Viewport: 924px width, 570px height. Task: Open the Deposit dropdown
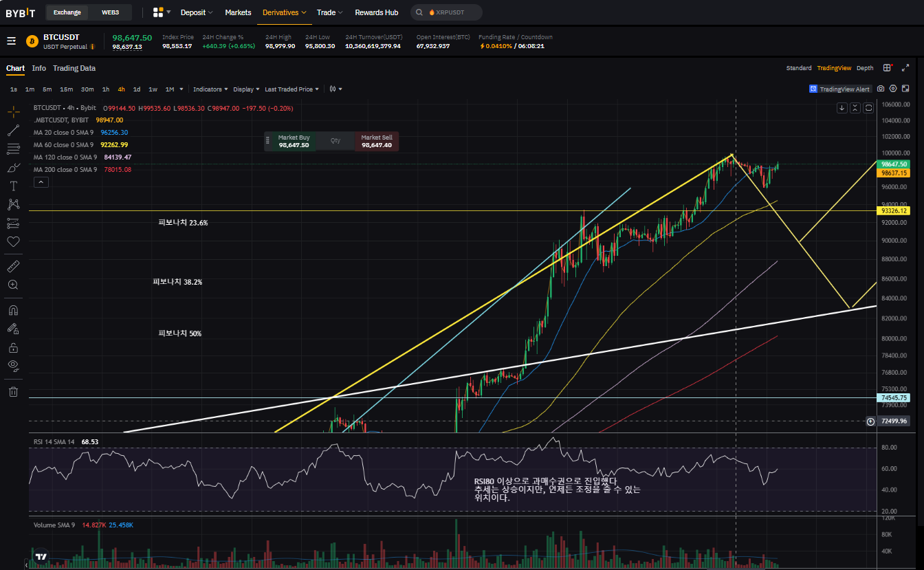197,12
